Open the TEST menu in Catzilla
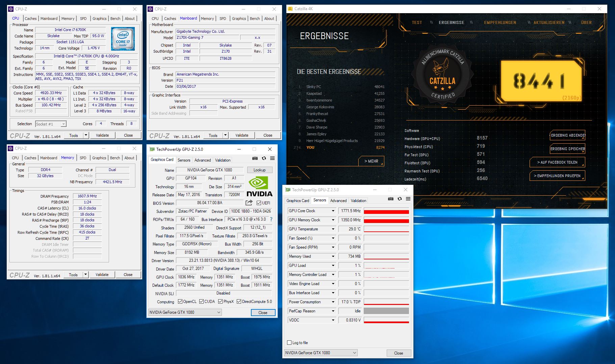Screen dimensions: 615x364 [x=417, y=23]
